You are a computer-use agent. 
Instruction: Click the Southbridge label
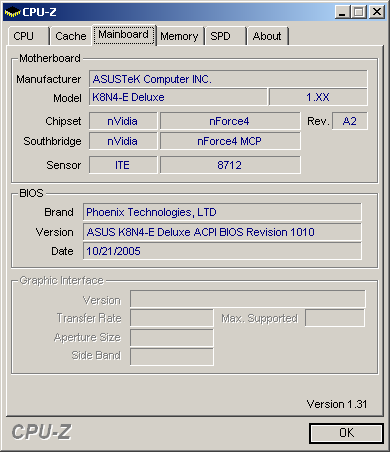(52, 141)
